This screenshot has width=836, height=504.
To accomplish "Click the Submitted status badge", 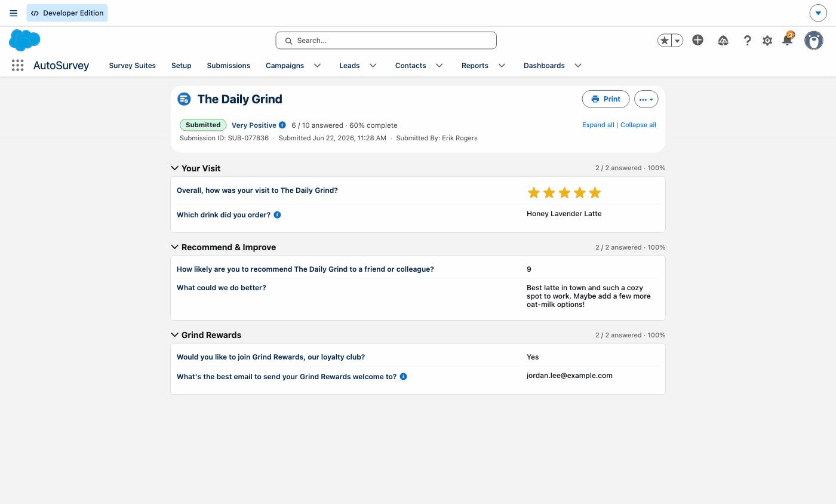I will point(203,125).
